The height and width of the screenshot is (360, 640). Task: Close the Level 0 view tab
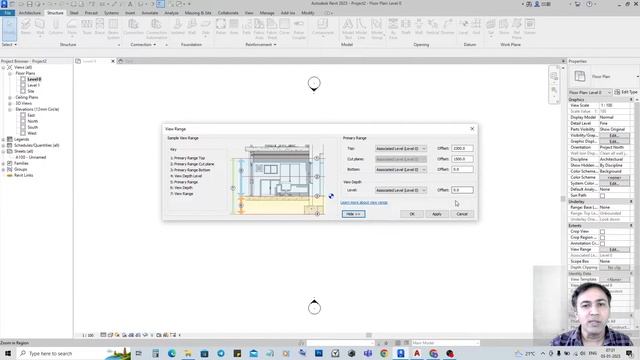pos(113,61)
